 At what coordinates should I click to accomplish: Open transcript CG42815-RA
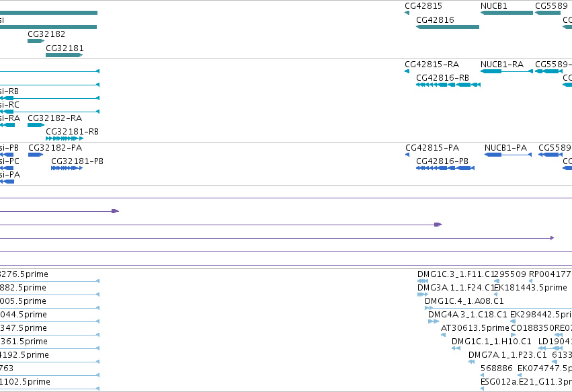[432, 65]
